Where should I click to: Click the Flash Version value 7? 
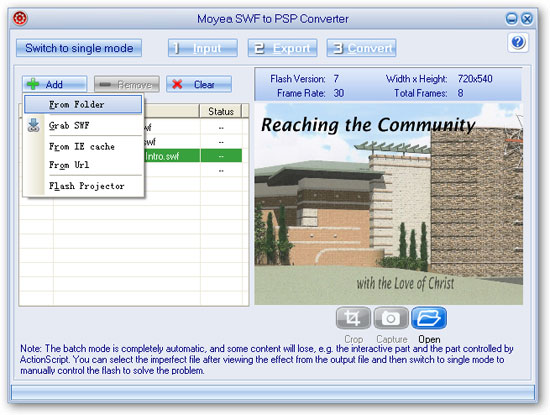click(x=336, y=79)
